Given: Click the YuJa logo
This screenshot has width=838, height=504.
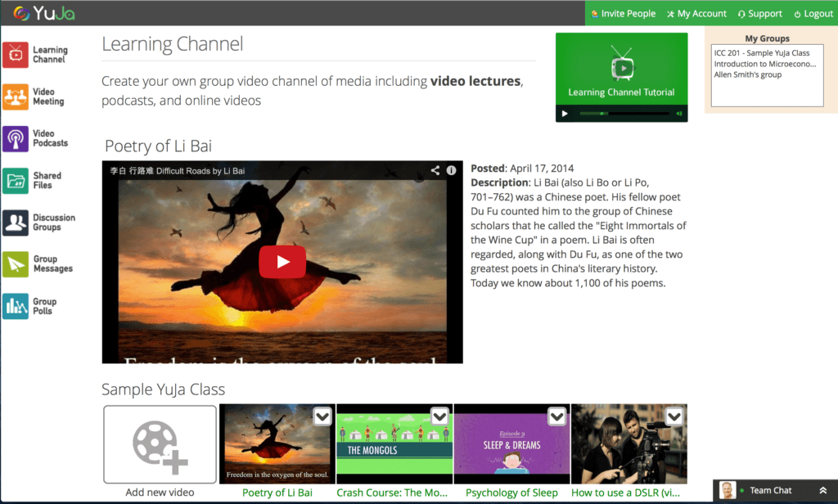Looking at the screenshot, I should 44,13.
